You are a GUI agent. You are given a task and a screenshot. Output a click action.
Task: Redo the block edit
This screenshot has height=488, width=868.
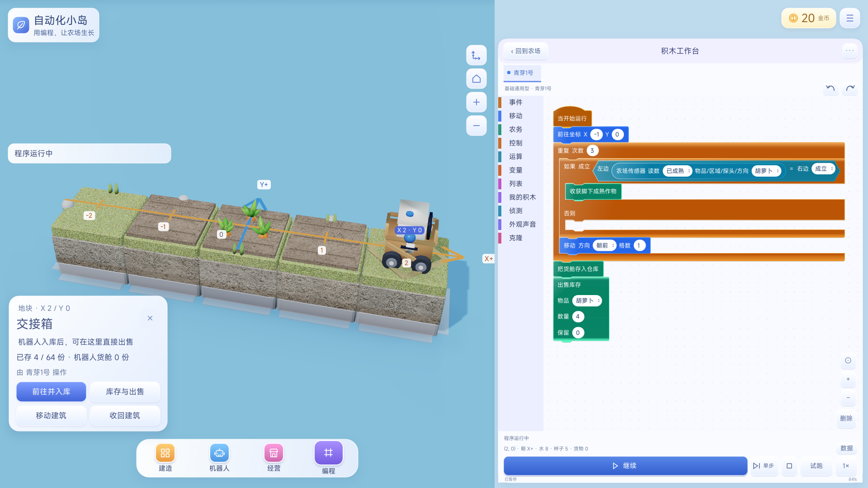click(850, 88)
